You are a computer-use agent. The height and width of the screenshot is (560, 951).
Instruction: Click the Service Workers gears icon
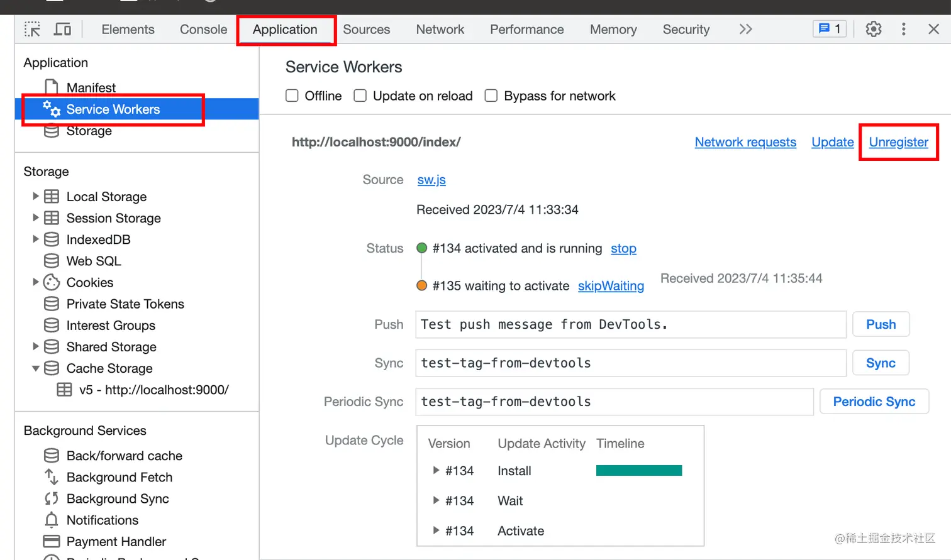(52, 109)
